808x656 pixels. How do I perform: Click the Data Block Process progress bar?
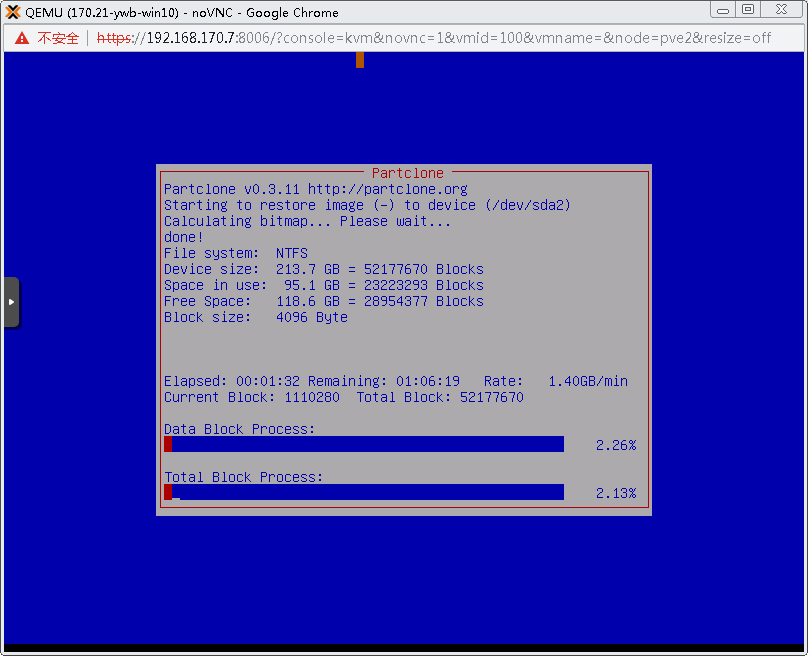coord(364,444)
